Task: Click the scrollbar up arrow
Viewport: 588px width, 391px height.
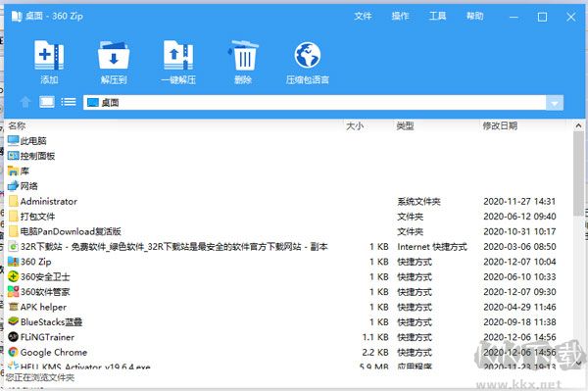Action: pos(578,125)
